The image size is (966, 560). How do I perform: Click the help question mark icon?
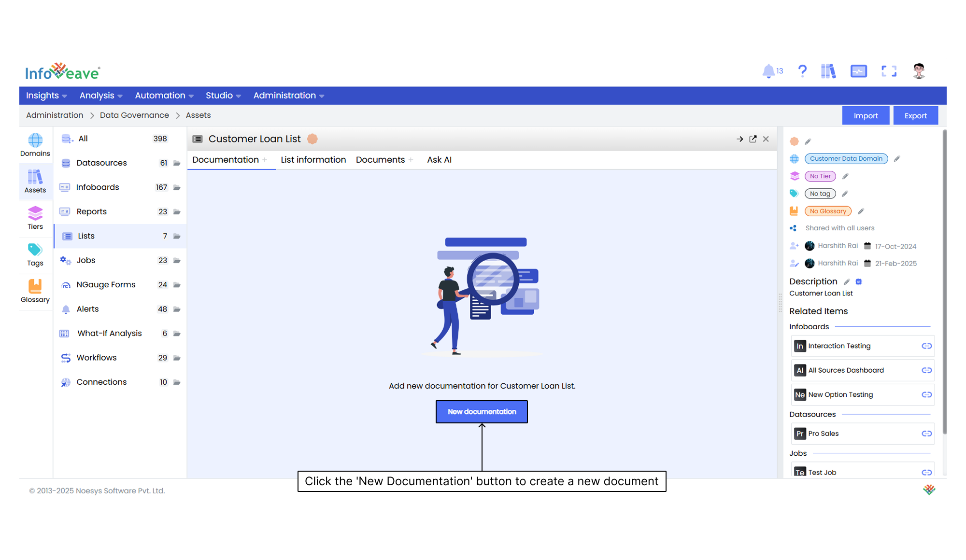click(x=802, y=71)
